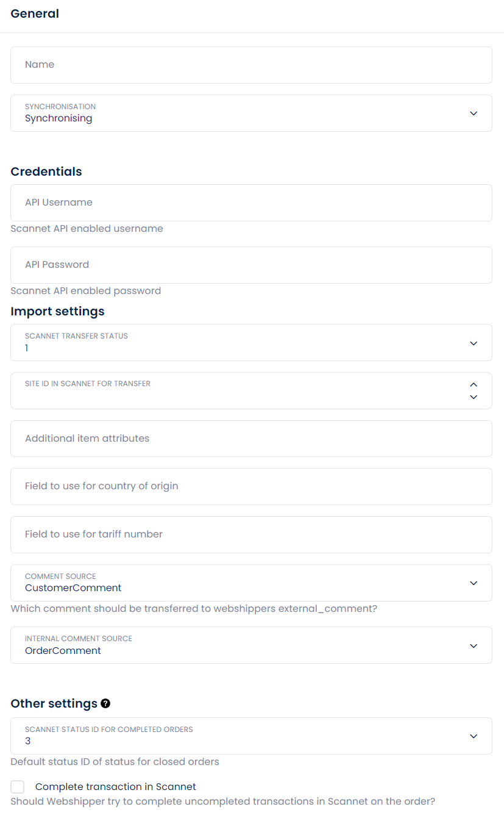Expand Internal Comment Source dropdown showing OrderComment
The image size is (504, 815).
[244, 645]
